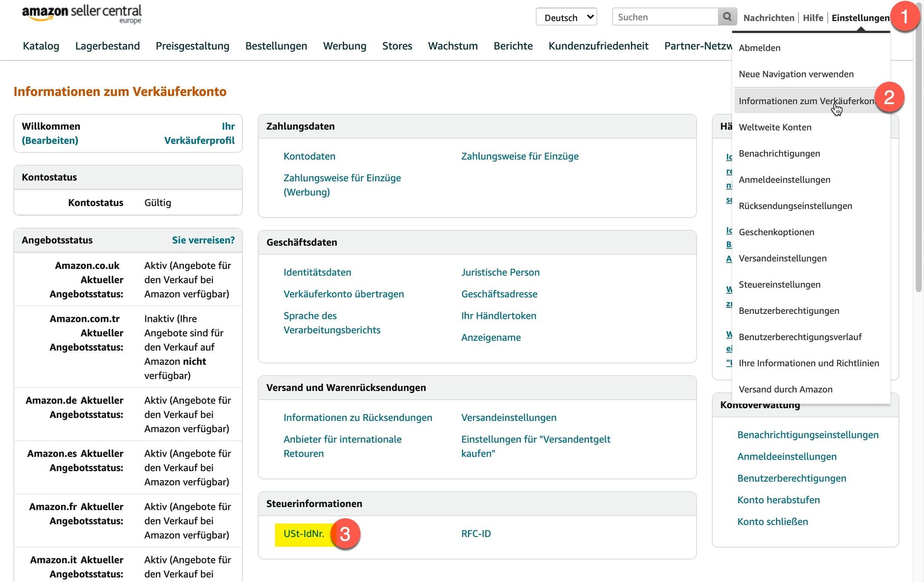Open Versandeinstellungen in the dropdown menu

pyautogui.click(x=782, y=258)
